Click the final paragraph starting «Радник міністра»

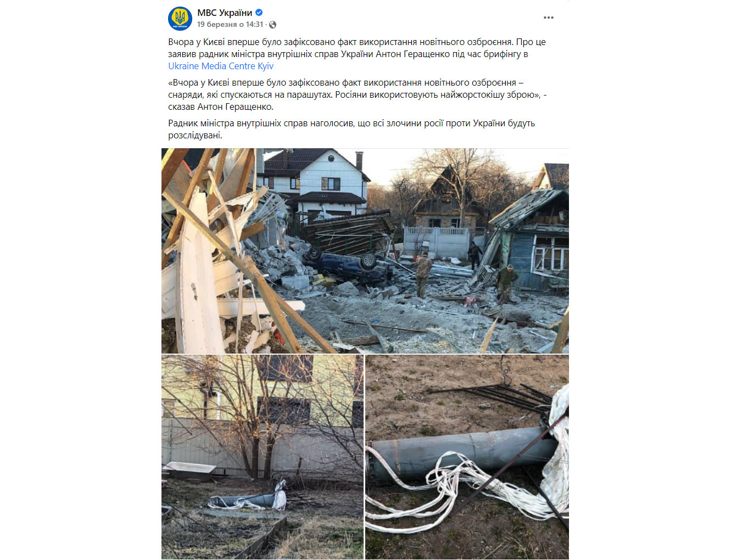[x=351, y=129]
